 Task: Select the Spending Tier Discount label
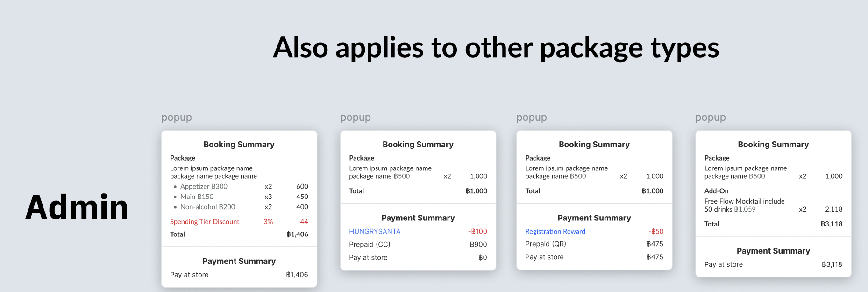click(x=205, y=222)
